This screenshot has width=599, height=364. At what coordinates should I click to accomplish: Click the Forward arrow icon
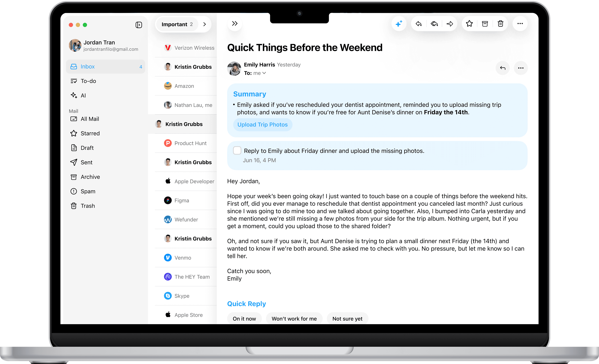[450, 24]
